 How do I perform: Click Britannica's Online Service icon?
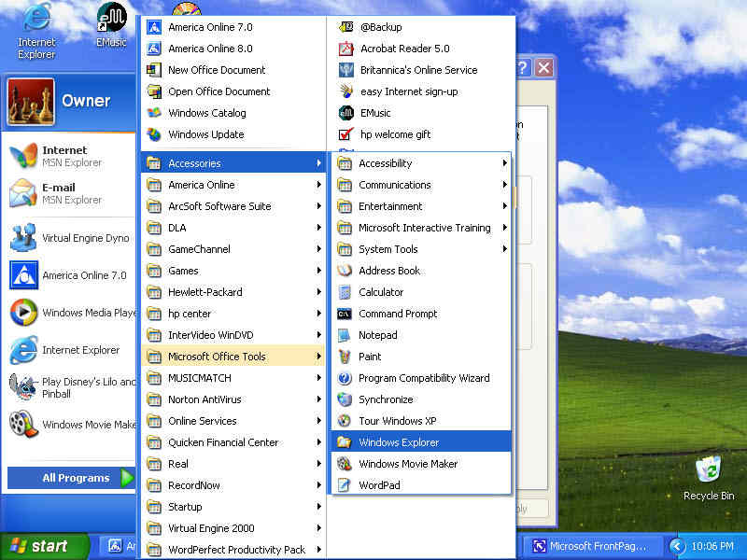click(345, 70)
